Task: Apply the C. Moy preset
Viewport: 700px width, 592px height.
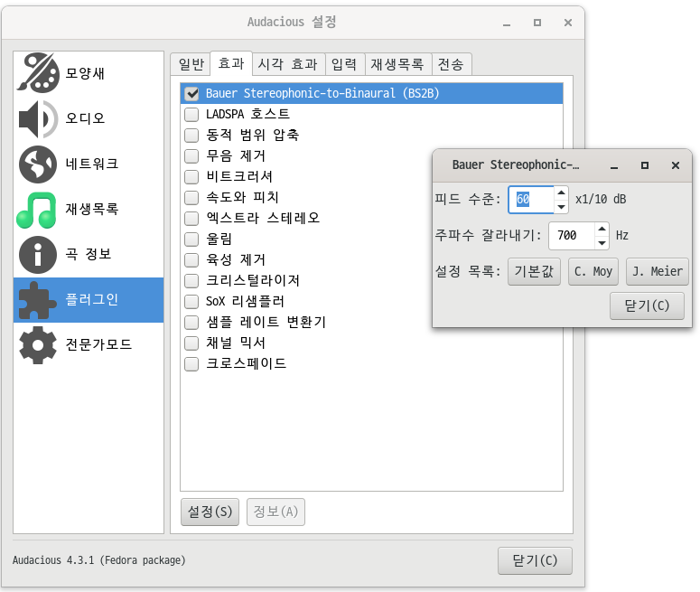Action: click(593, 271)
